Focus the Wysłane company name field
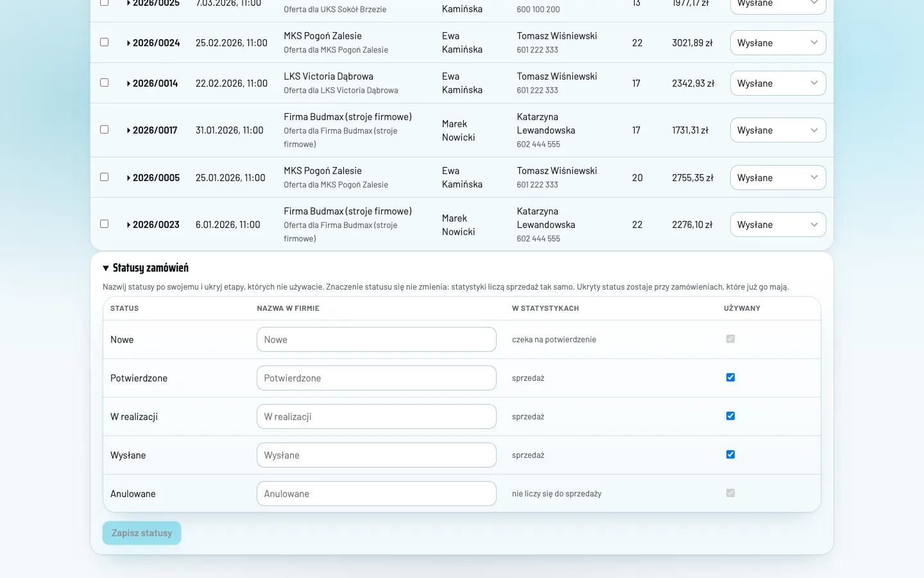Screen dimensions: 924x578 [x=377, y=455]
